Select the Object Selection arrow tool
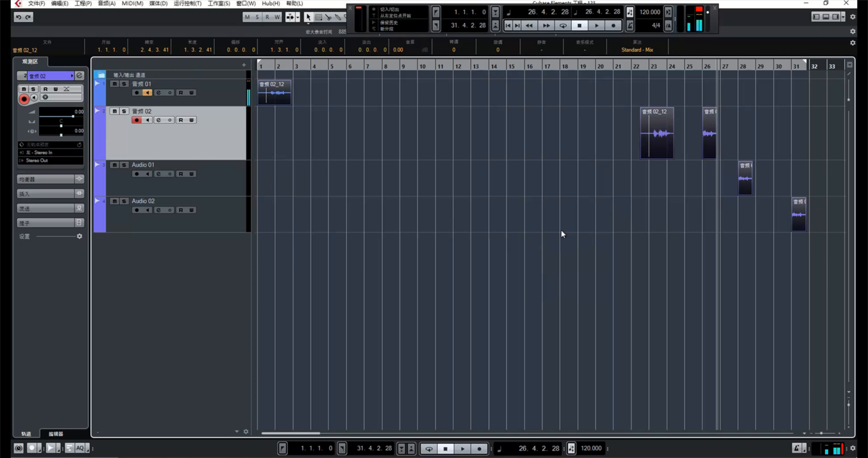868x458 pixels. [x=308, y=17]
